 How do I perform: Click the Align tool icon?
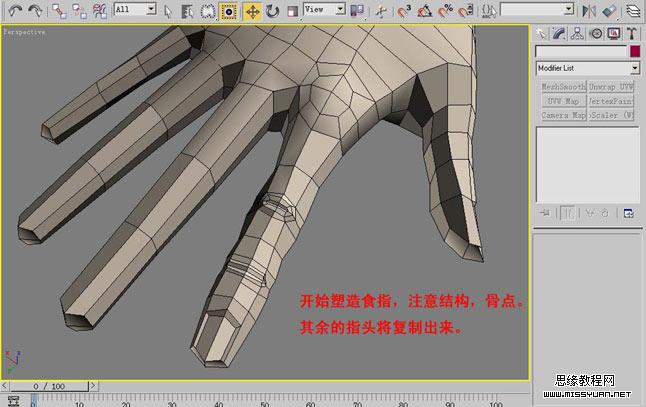click(x=609, y=11)
